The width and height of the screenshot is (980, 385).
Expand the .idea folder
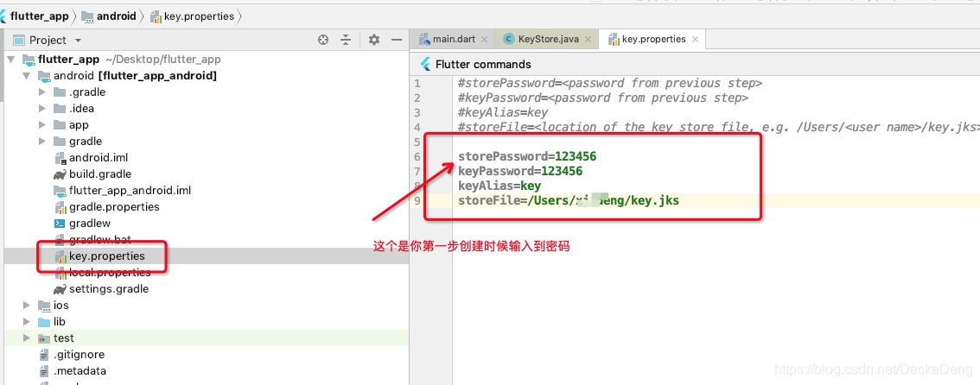click(41, 109)
